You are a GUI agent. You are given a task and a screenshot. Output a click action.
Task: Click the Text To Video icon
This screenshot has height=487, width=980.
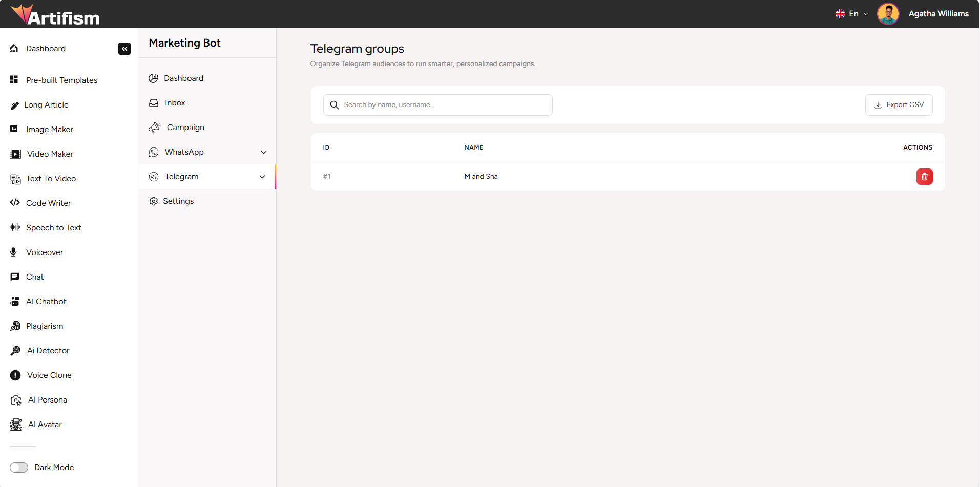click(14, 178)
